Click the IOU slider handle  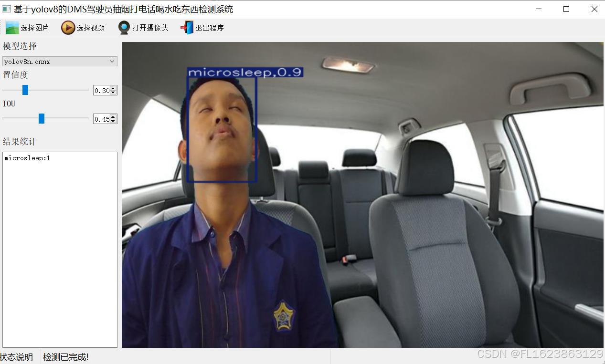click(x=42, y=118)
